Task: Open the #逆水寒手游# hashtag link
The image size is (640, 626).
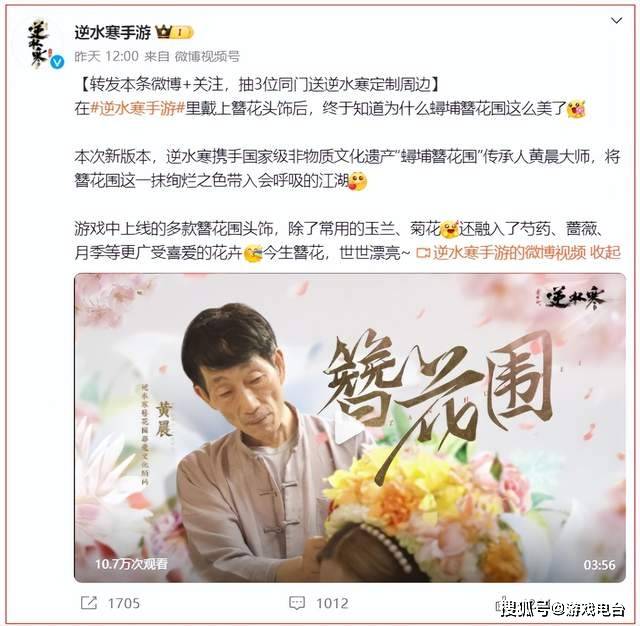Action: tap(138, 109)
